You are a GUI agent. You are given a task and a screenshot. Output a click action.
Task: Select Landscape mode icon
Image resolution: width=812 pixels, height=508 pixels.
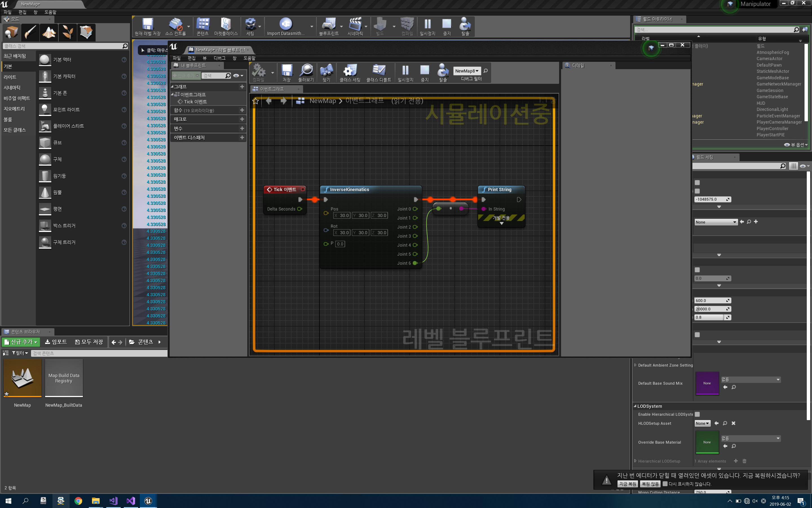(49, 32)
